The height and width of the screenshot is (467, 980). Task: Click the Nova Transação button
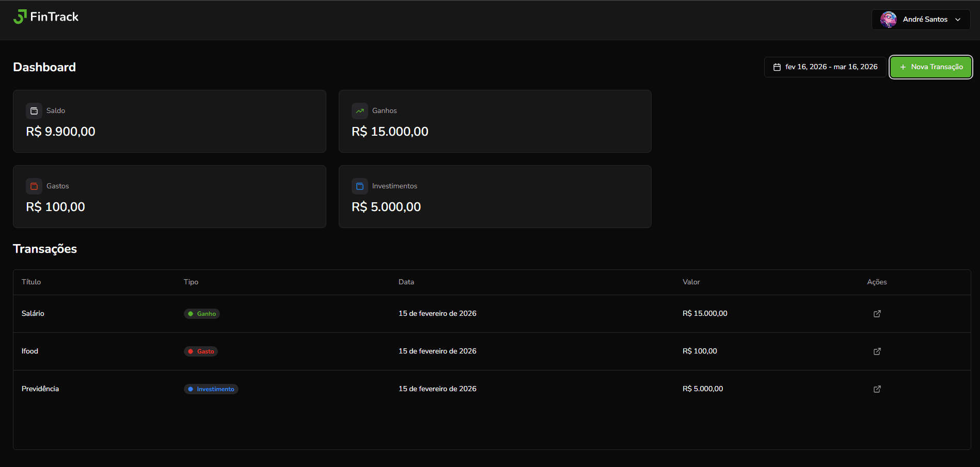coord(930,67)
